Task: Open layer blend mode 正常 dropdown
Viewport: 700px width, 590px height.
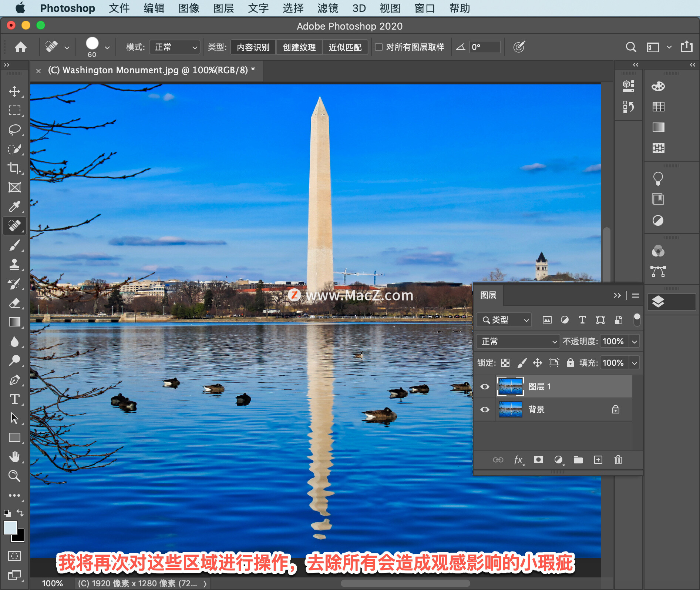Action: coord(518,341)
